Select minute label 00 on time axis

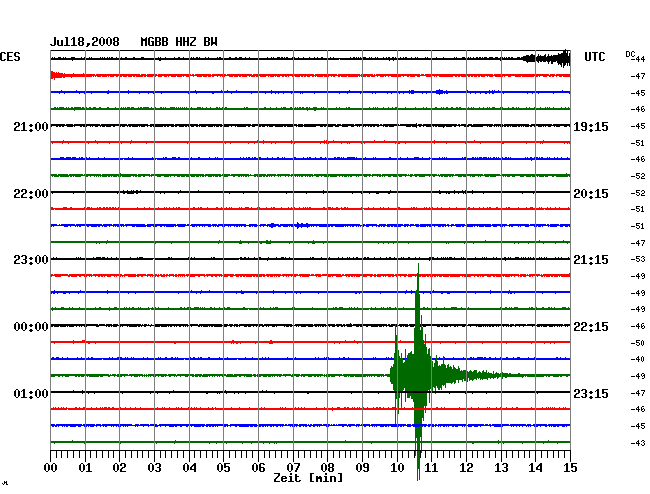click(x=51, y=467)
